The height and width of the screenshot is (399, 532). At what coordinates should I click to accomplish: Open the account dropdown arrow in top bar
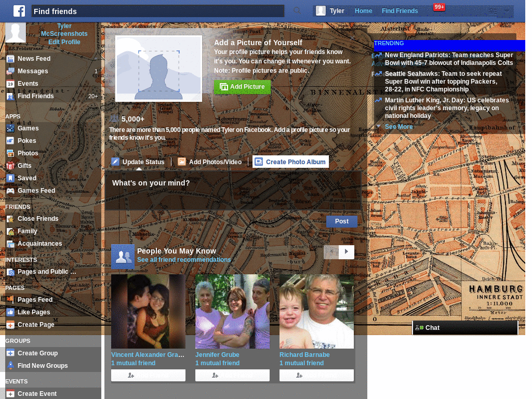[507, 11]
